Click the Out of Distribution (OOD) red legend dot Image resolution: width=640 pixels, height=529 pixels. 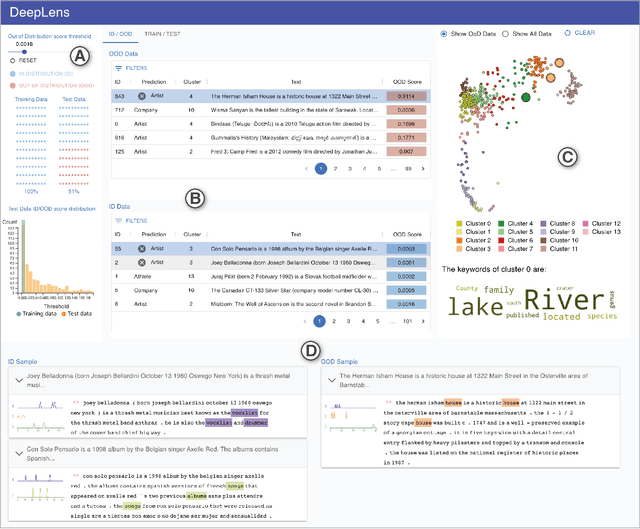[x=13, y=86]
